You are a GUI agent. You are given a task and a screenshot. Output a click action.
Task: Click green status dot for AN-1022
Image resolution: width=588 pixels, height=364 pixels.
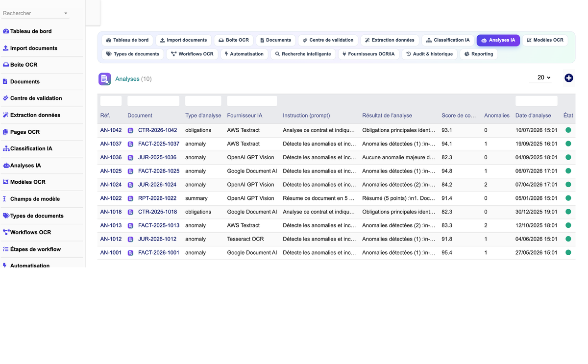click(568, 198)
